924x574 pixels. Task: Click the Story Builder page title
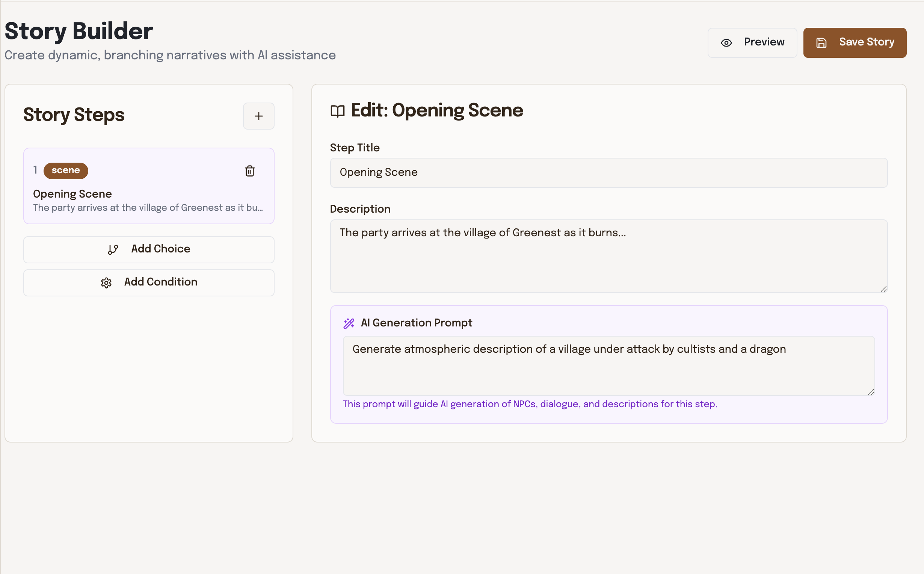[79, 31]
